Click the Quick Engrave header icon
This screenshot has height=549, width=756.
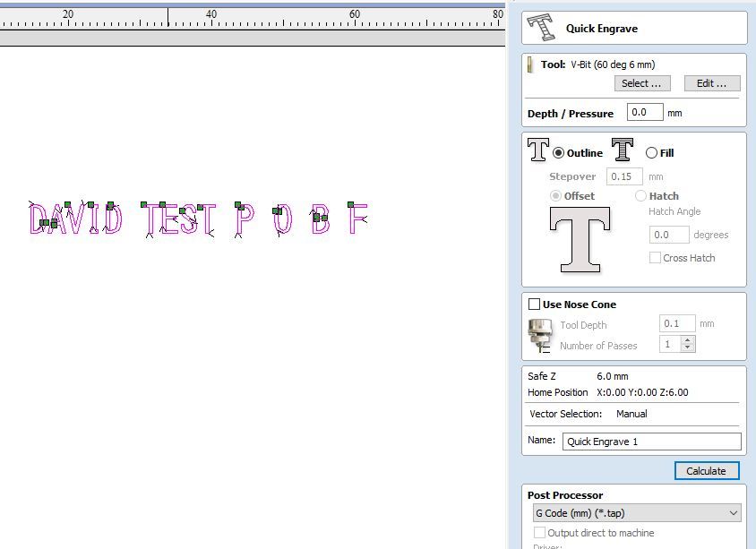pyautogui.click(x=542, y=27)
